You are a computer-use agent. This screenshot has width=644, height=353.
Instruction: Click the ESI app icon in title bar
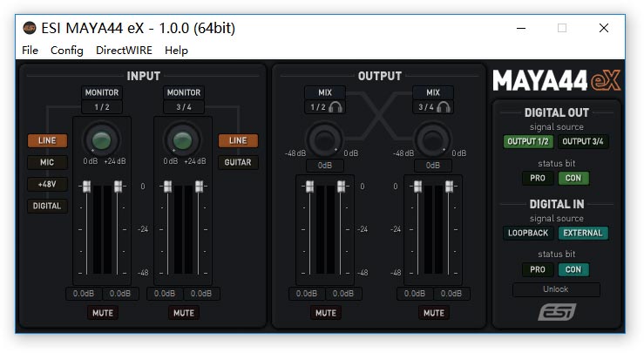click(x=30, y=28)
